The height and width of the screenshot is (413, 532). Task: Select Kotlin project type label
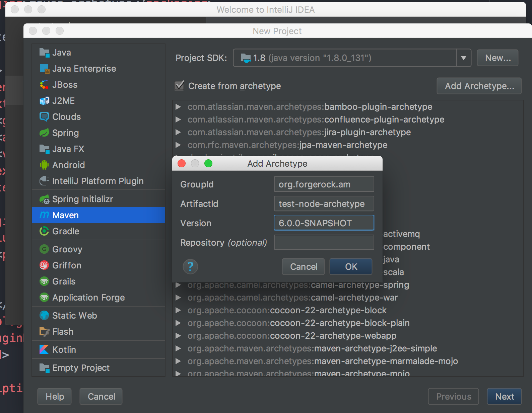(64, 350)
